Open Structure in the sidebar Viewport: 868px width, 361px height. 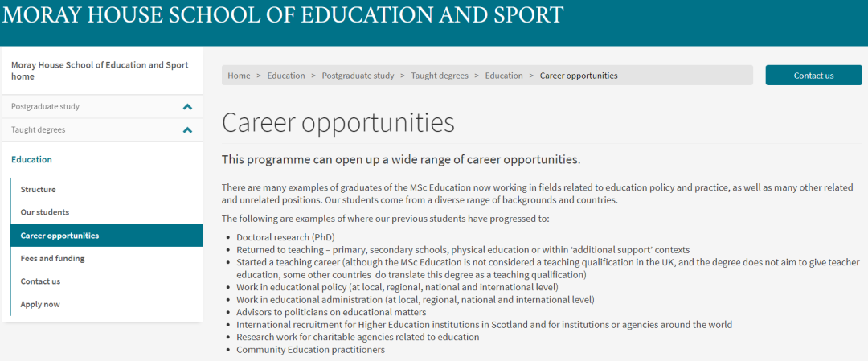click(39, 190)
